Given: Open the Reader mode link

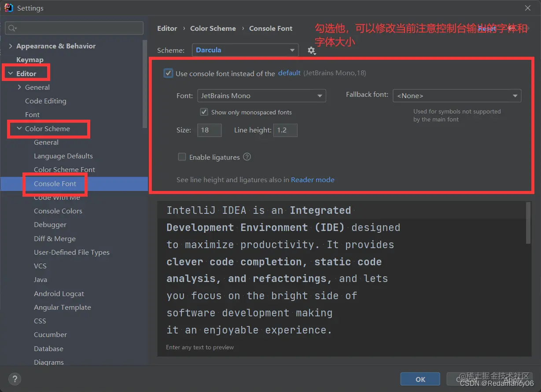Looking at the screenshot, I should coord(313,180).
